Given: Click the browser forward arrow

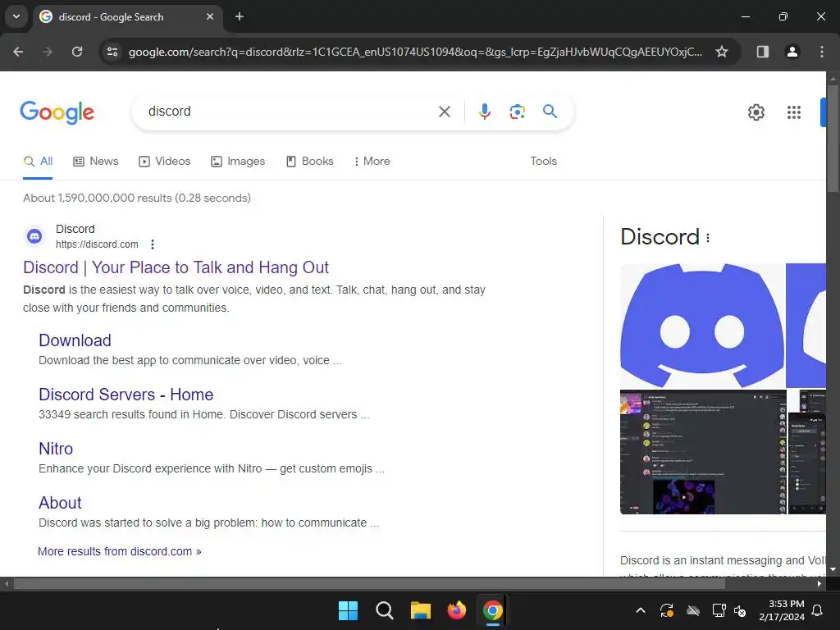Looking at the screenshot, I should click(x=48, y=52).
